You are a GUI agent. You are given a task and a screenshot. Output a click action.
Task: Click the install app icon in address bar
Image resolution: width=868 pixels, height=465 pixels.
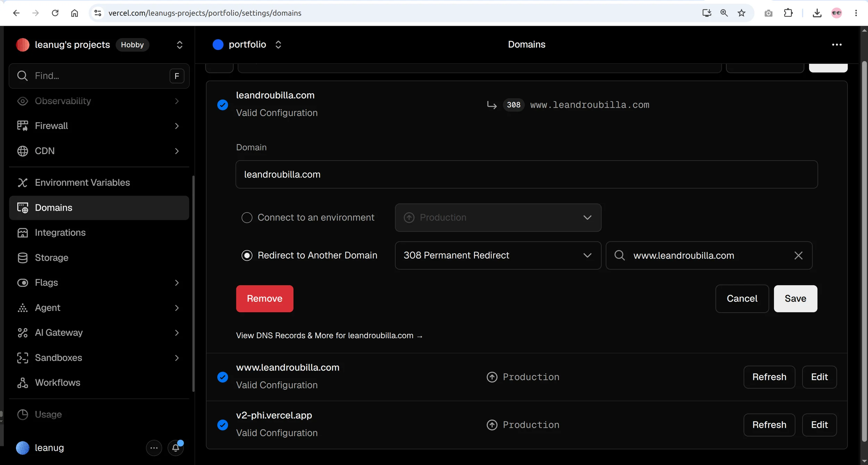707,13
